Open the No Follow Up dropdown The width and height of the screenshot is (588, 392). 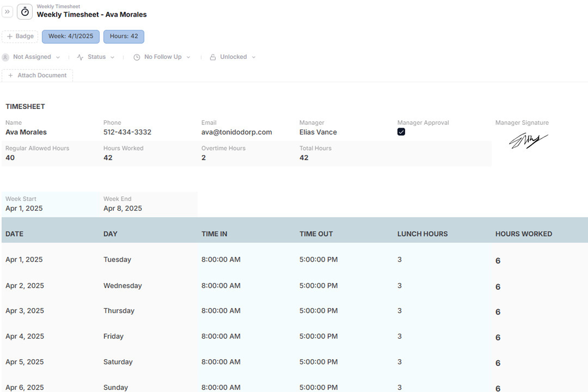[x=162, y=57]
